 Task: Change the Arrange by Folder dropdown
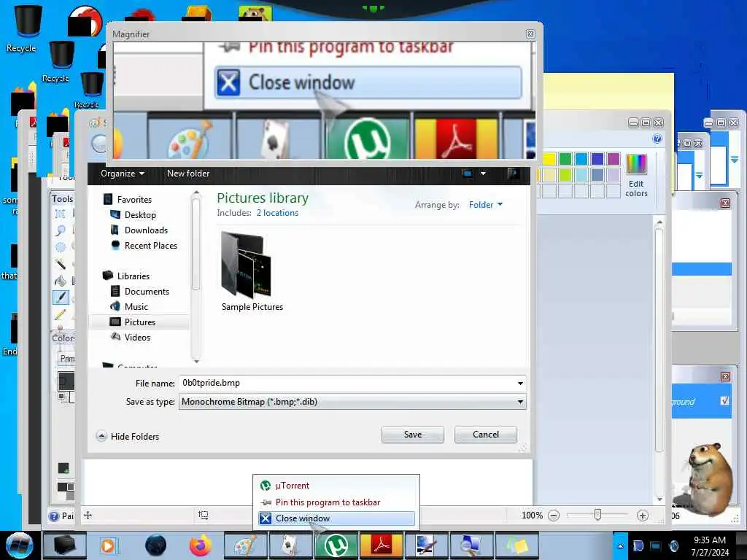point(485,205)
